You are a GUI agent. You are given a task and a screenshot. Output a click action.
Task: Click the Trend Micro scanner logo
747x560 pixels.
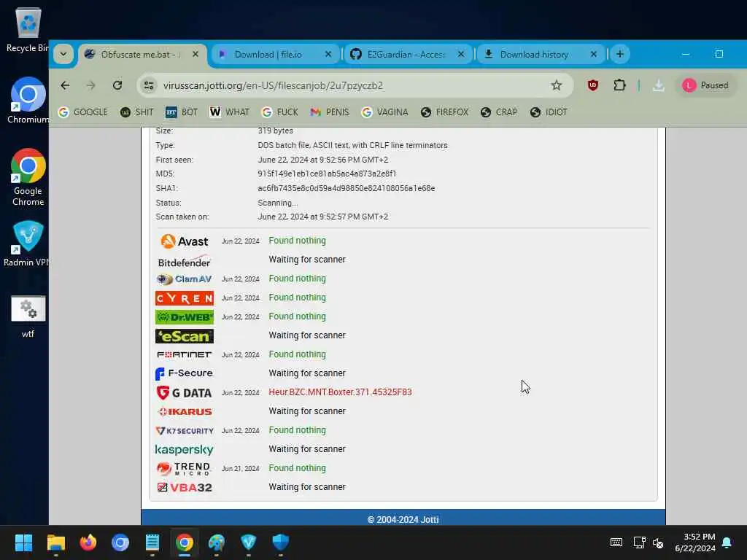coord(184,469)
